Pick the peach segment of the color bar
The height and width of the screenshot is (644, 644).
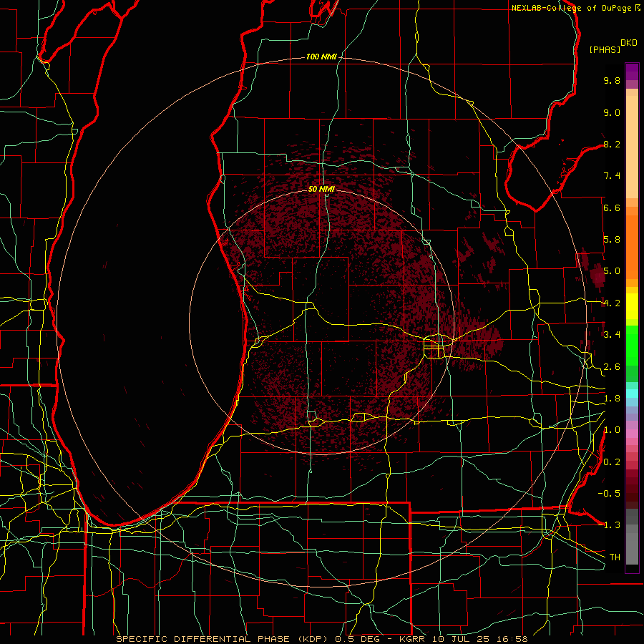click(x=632, y=146)
